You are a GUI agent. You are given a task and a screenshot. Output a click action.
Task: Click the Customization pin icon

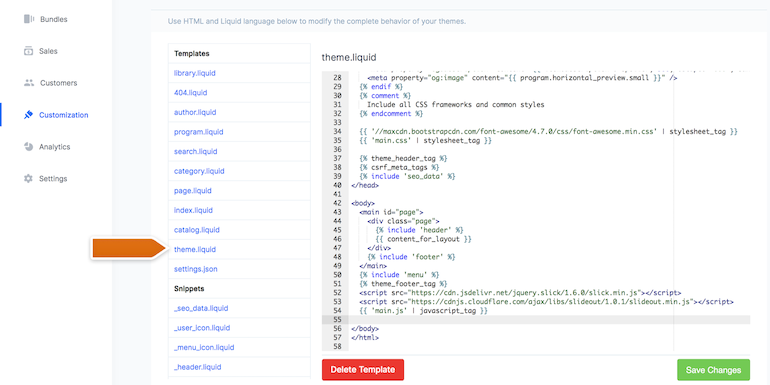[28, 115]
